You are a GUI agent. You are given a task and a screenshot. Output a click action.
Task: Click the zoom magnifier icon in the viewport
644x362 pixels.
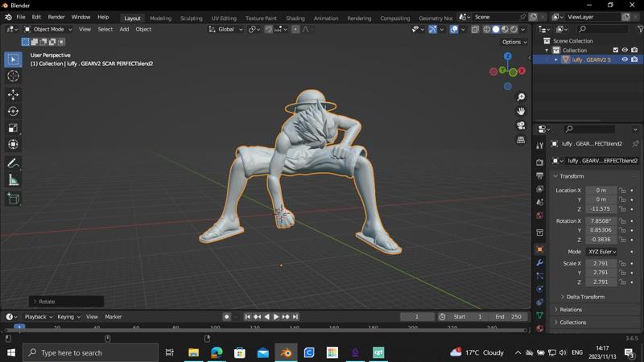[x=521, y=97]
